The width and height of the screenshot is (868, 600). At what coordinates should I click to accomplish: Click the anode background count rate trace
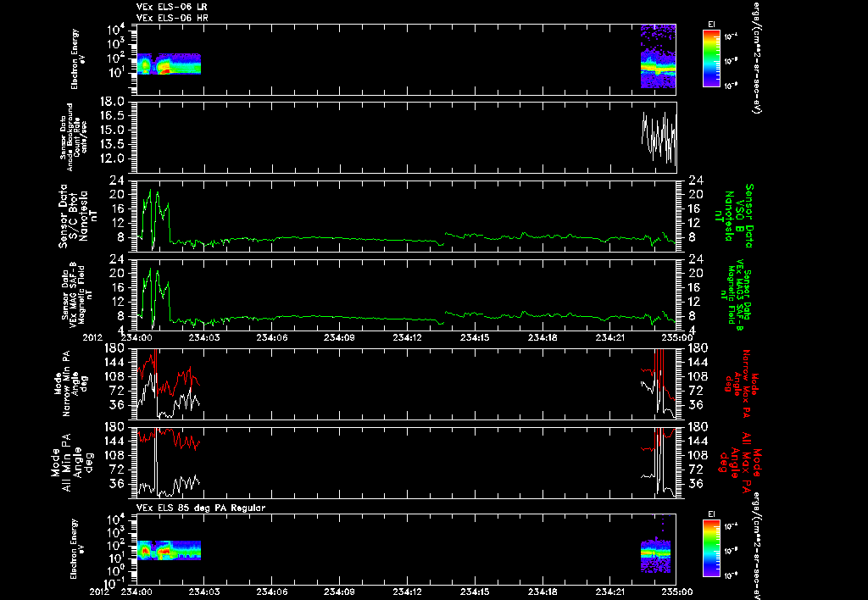coord(659,138)
